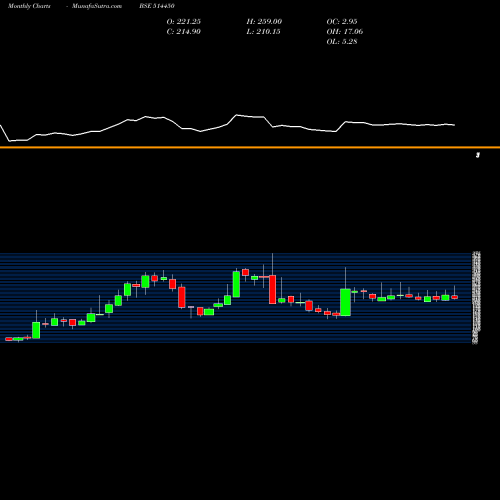The height and width of the screenshot is (500, 500).
Task: Click the peak of the white indicator line
Action: pyautogui.click(x=237, y=115)
